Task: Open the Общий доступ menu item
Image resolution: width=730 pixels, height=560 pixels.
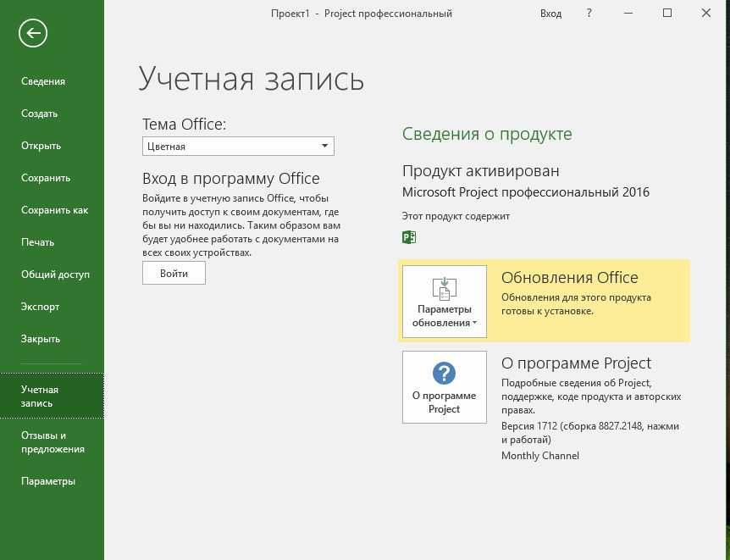Action: (55, 274)
